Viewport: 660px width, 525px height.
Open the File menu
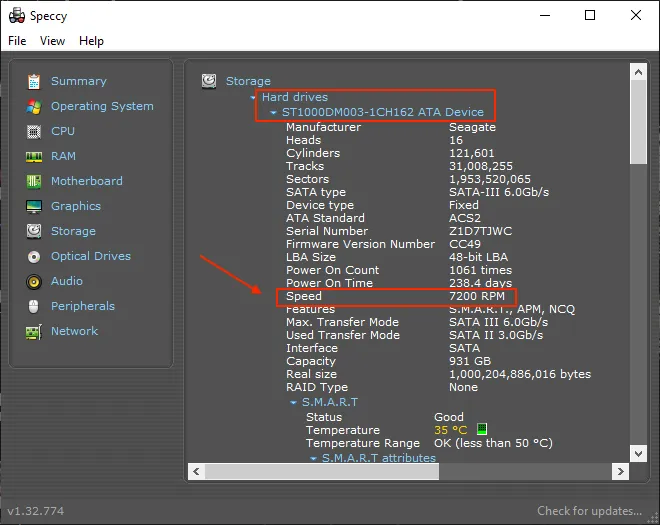point(17,41)
